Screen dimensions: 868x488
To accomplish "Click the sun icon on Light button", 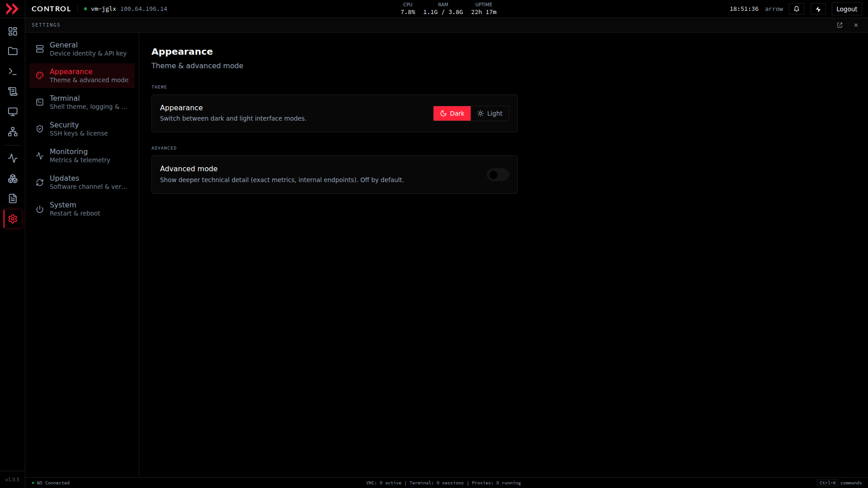I will pos(481,113).
